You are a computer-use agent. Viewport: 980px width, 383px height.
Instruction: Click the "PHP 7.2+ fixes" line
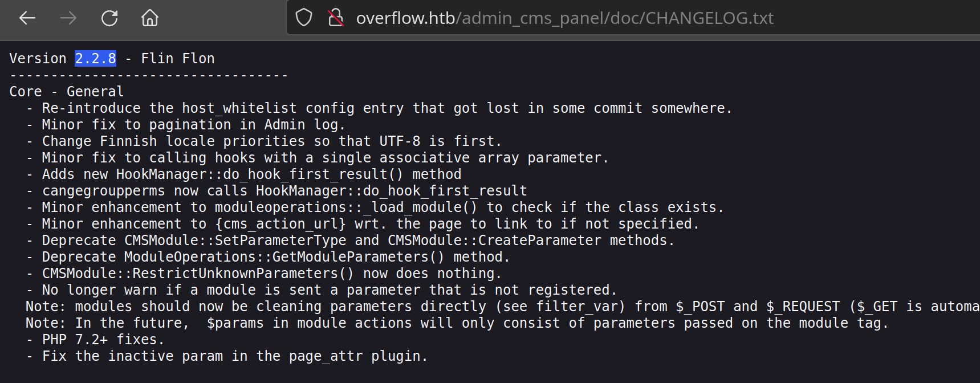103,340
